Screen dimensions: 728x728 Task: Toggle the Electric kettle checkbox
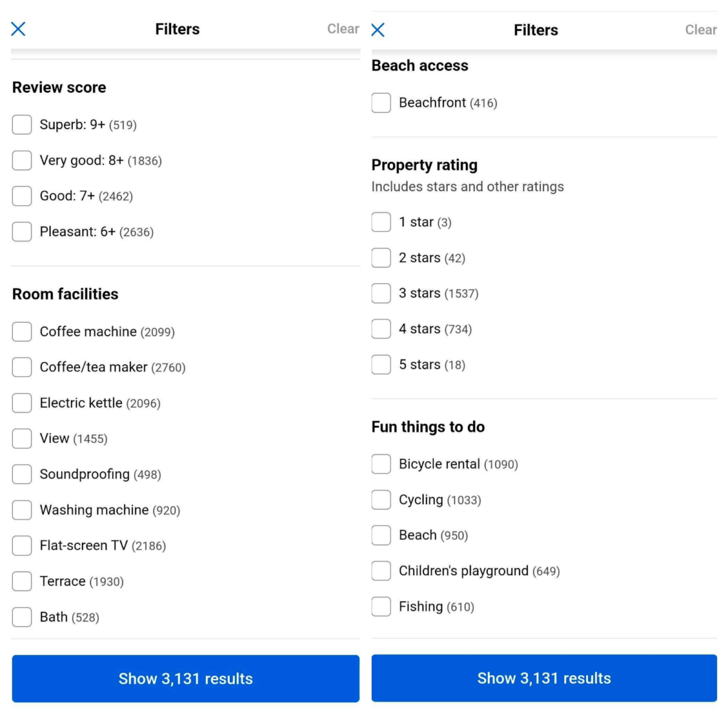22,403
